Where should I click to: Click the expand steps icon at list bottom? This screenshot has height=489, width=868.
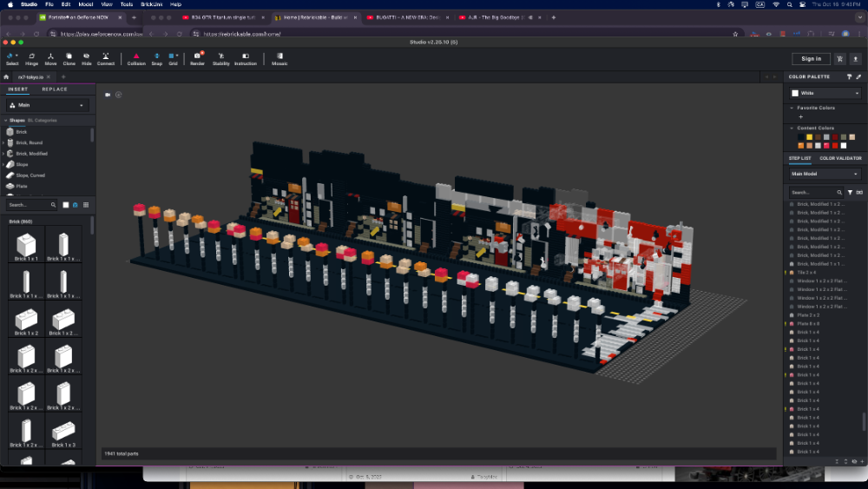[x=845, y=461]
